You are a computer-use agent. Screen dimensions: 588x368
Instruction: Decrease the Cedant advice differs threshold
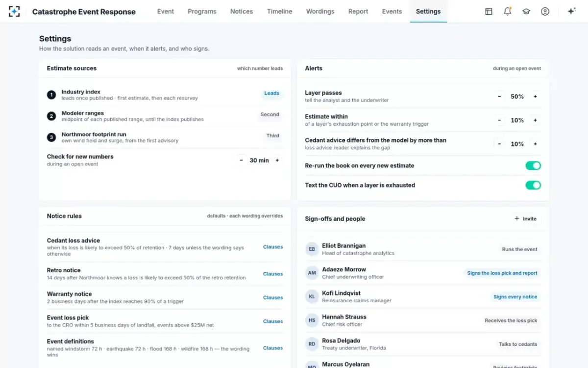coord(499,144)
